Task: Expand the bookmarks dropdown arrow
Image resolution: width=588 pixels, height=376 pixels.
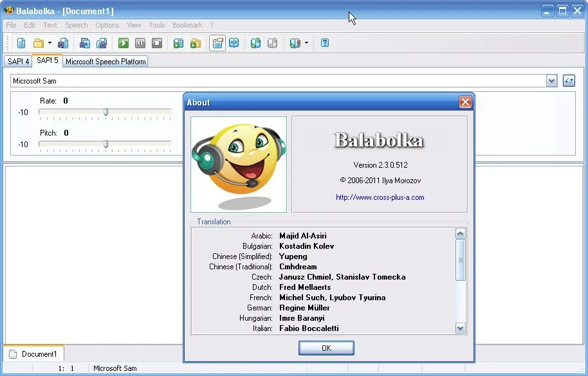Action: pyautogui.click(x=306, y=43)
